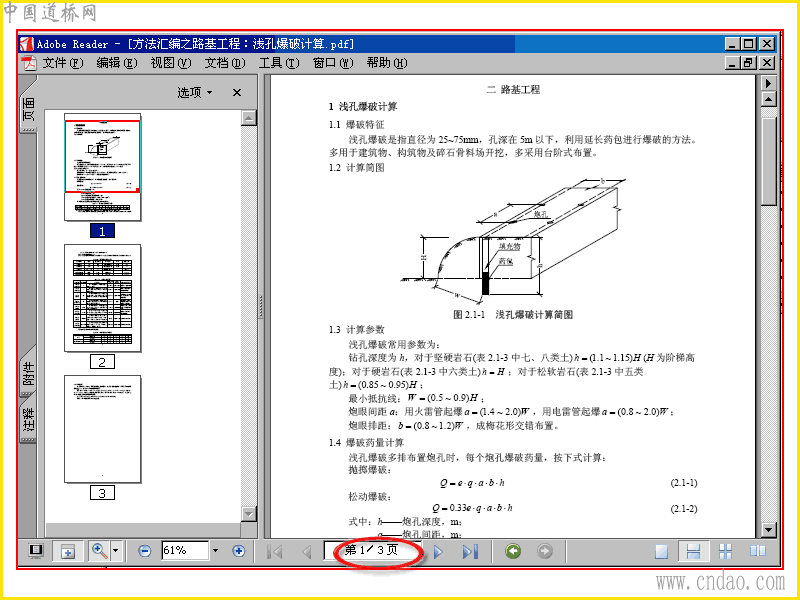Screen dimensions: 800x600
Task: Jump to the last page
Action: [470, 552]
